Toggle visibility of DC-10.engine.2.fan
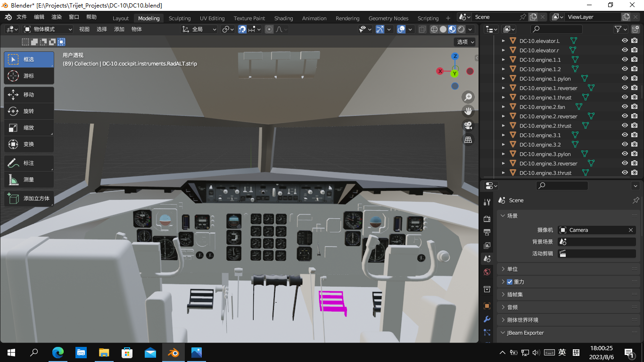 pos(625,107)
